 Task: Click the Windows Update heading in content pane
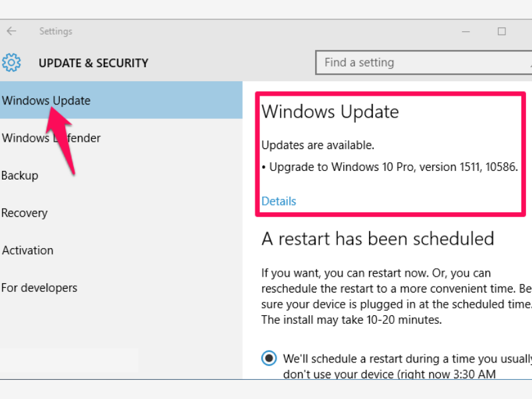point(330,112)
